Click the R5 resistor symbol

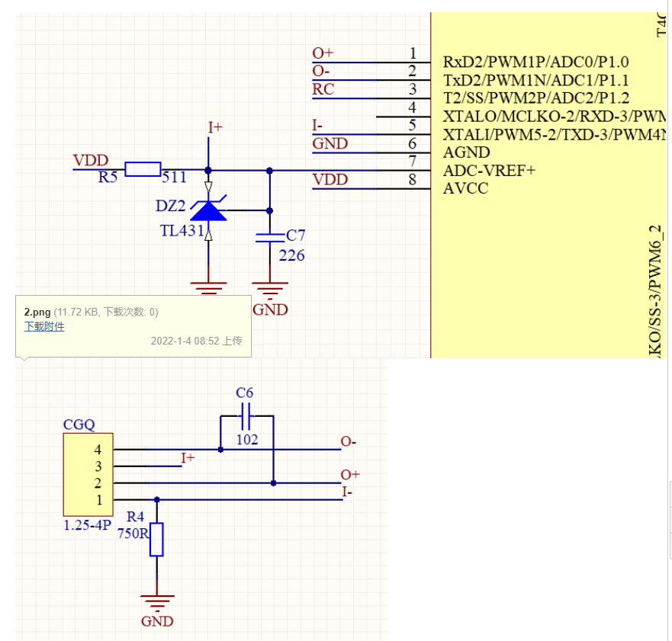(143, 169)
